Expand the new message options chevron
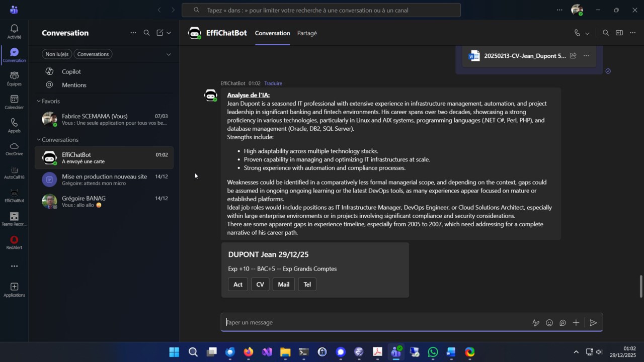644x362 pixels. 169,33
